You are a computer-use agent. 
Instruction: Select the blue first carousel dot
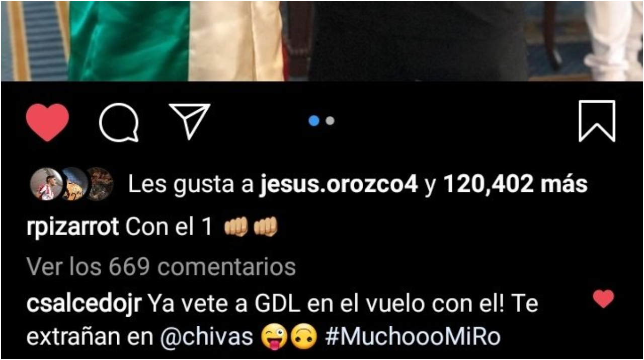[314, 121]
